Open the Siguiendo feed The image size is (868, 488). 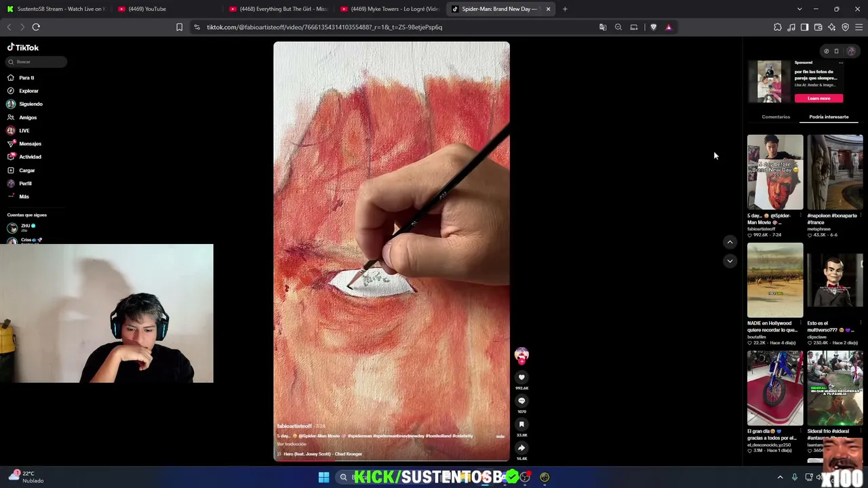(31, 104)
